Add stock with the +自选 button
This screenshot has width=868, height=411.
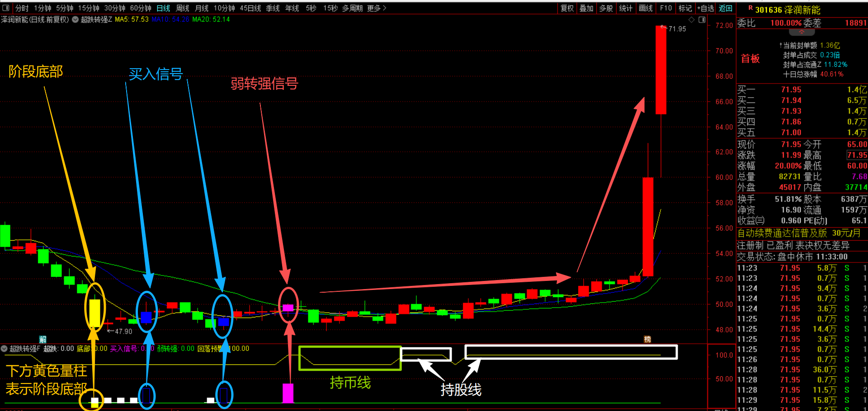coord(706,8)
